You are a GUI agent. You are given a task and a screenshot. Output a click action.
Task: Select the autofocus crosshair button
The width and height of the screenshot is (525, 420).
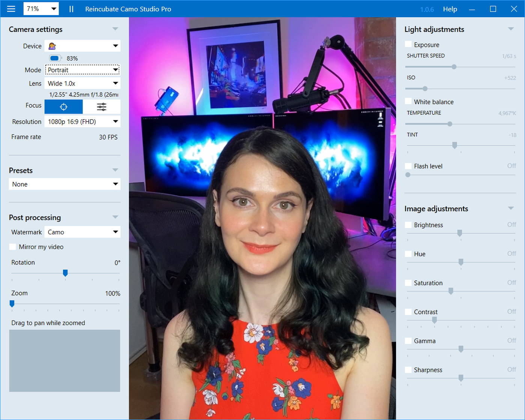pos(64,107)
